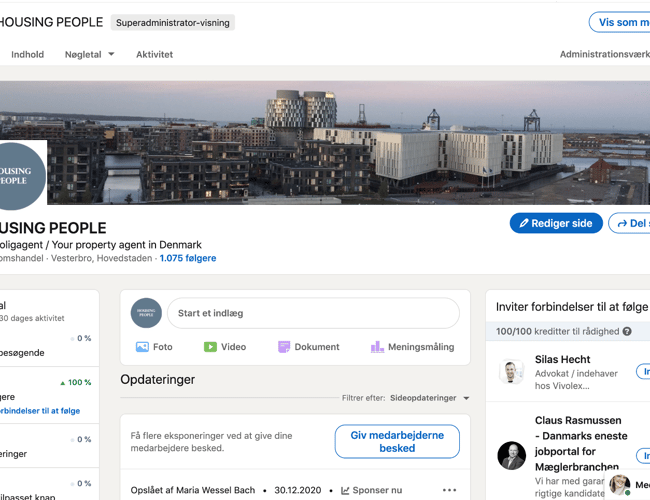
Task: Open Claus Rasmussen's profile photo
Action: (x=512, y=455)
